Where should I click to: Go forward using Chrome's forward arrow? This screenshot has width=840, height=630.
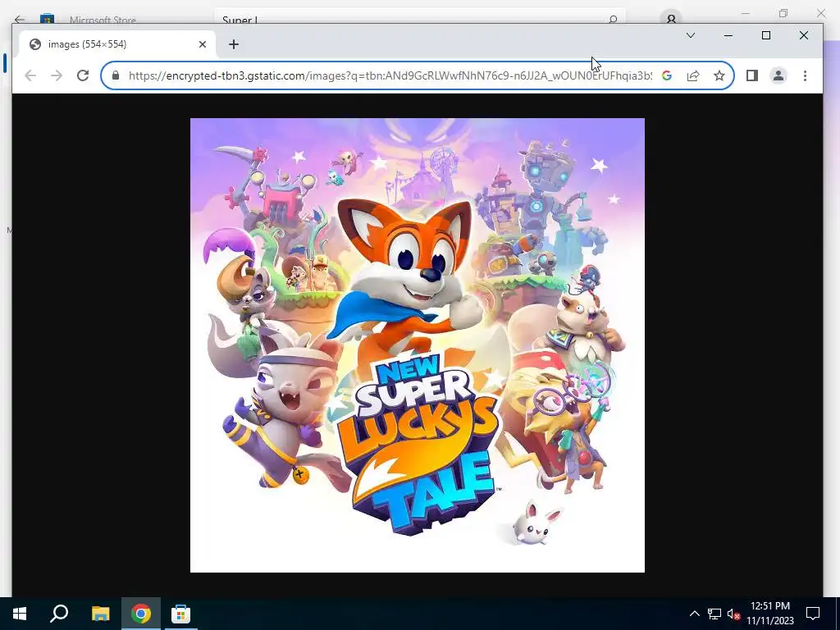pyautogui.click(x=57, y=75)
